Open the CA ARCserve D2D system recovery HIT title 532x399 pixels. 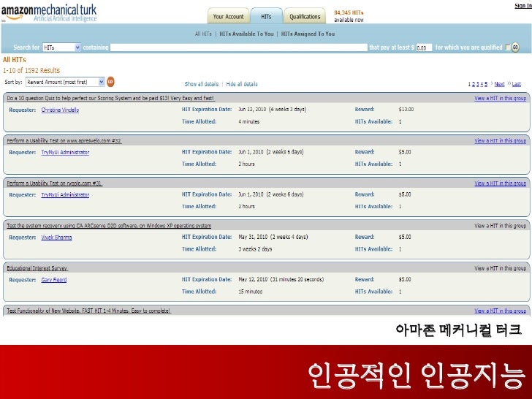pos(109,226)
